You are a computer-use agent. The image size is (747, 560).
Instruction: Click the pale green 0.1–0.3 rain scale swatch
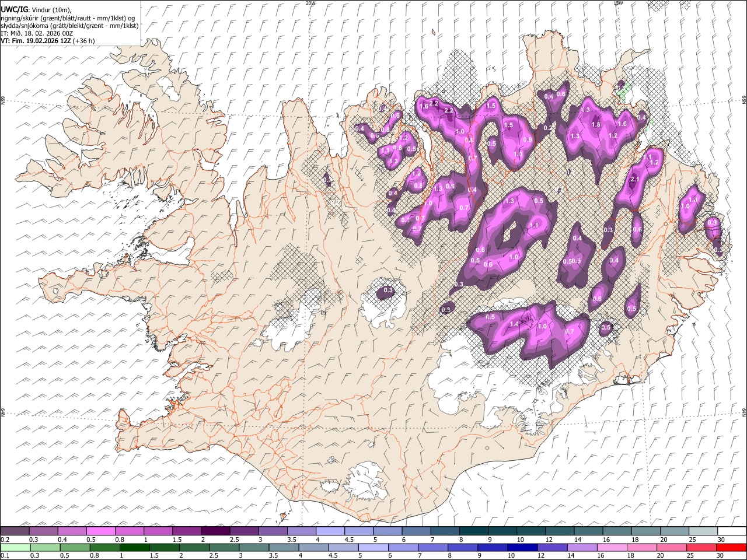[15, 547]
